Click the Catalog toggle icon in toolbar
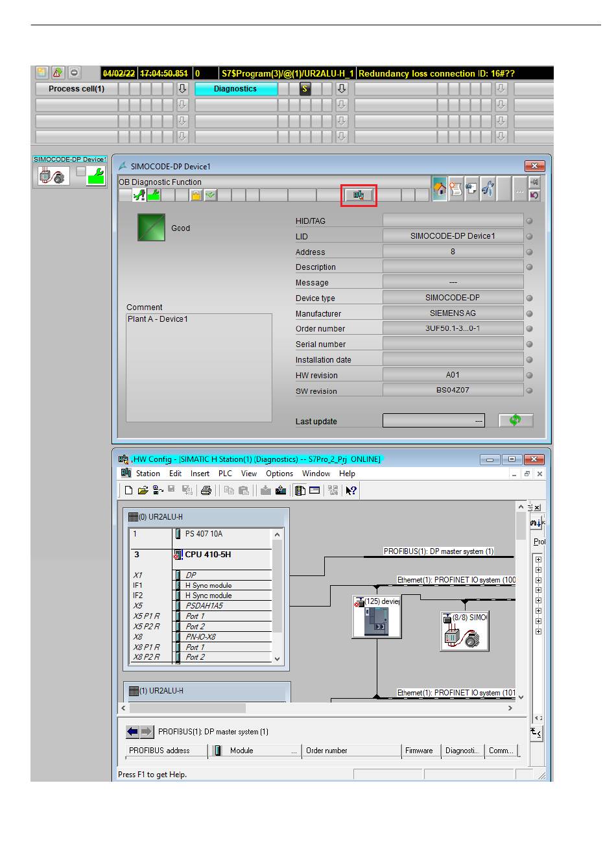The height and width of the screenshot is (844, 616). point(300,491)
